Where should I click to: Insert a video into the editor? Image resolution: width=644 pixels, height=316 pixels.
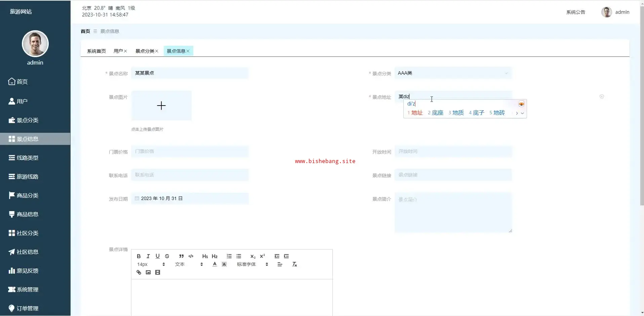158,272
